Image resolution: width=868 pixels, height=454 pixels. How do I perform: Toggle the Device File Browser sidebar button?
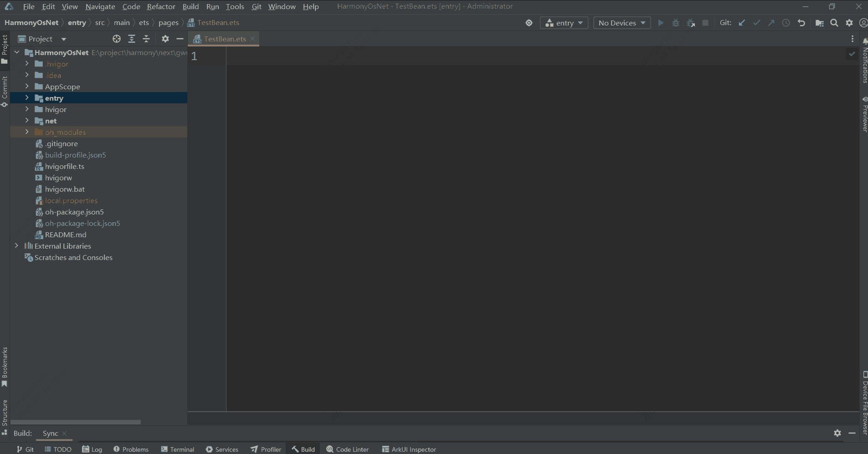coord(864,403)
